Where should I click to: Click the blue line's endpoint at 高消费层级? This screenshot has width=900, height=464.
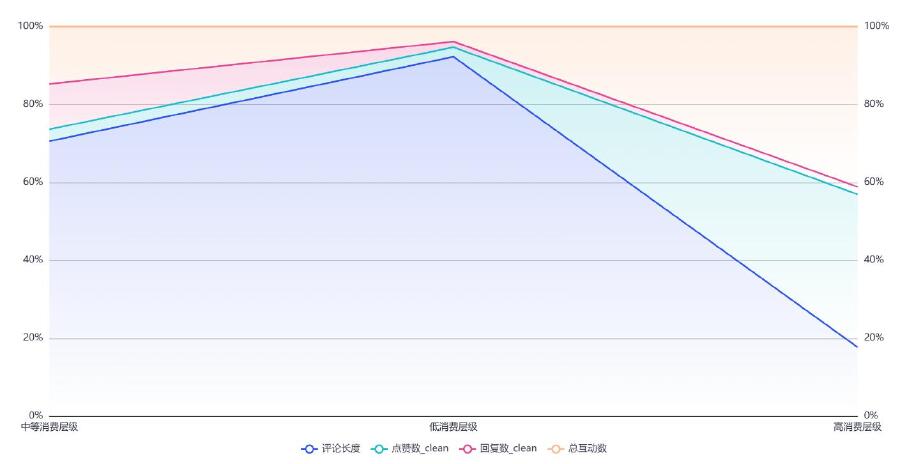tap(857, 347)
